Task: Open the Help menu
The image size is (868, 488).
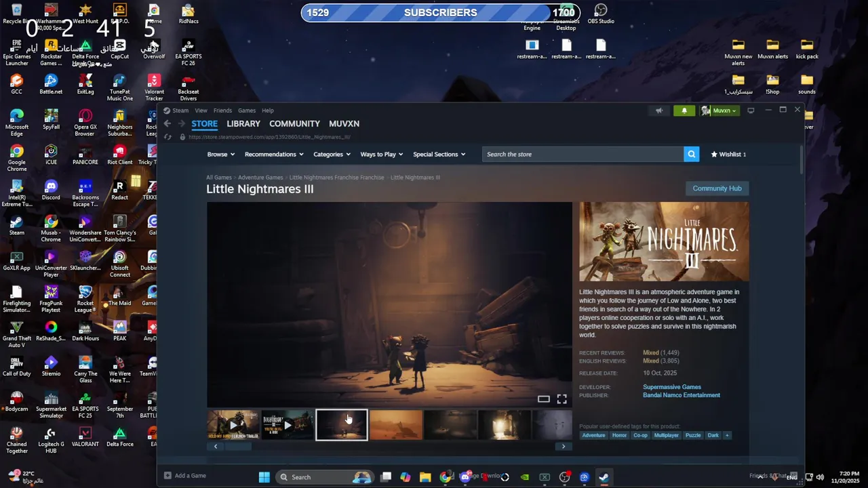Action: 268,110
